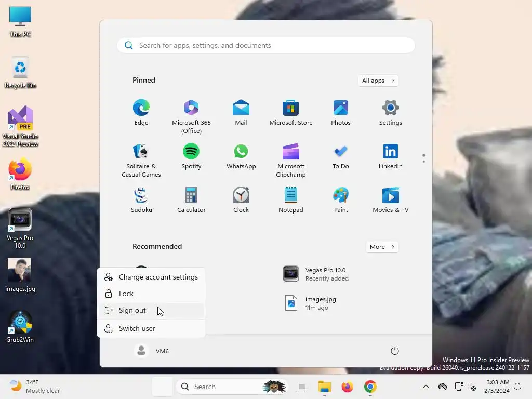Click the VM6 user account button

click(x=151, y=351)
